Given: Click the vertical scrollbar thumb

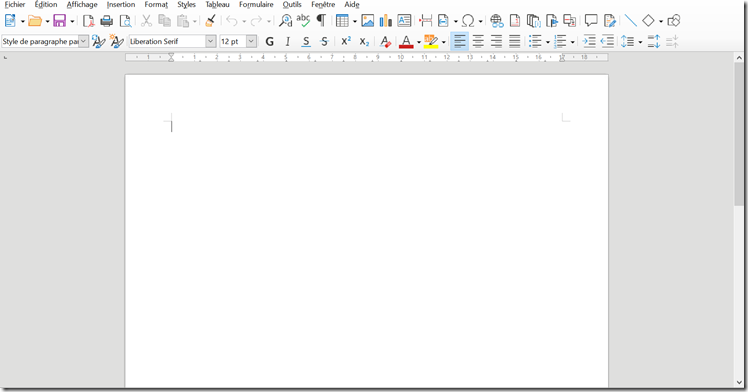Looking at the screenshot, I should tap(739, 134).
